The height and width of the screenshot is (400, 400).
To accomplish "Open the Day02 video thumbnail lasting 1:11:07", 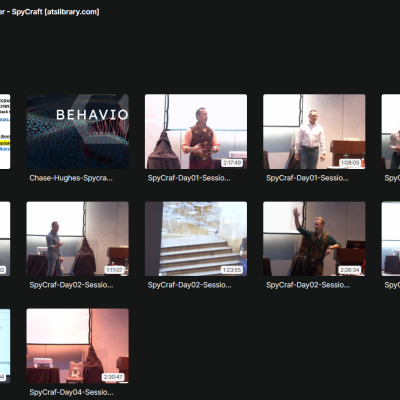I will 78,239.
